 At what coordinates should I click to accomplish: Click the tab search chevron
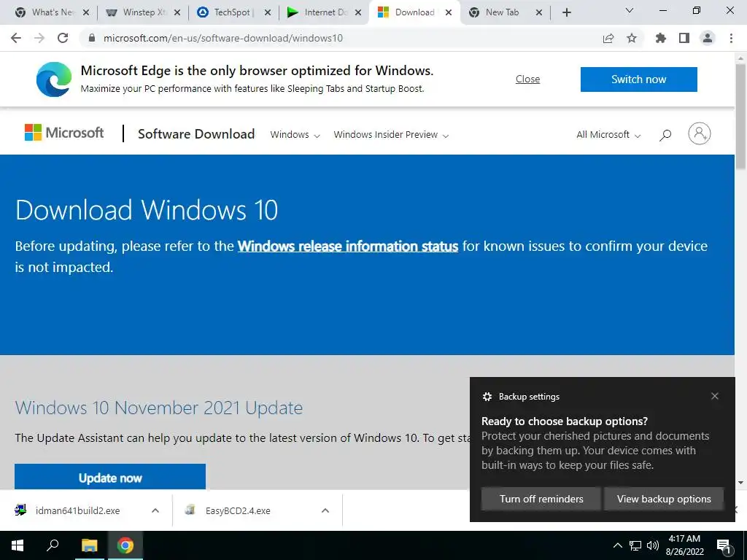630,10
